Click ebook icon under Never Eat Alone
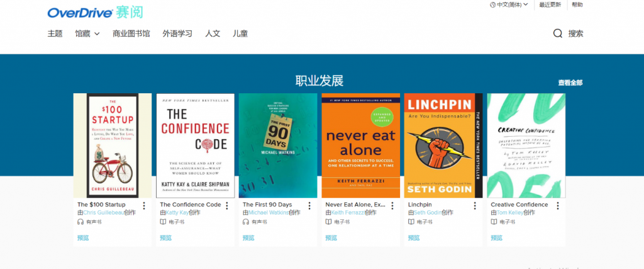This screenshot has height=269, width=644. pyautogui.click(x=328, y=222)
